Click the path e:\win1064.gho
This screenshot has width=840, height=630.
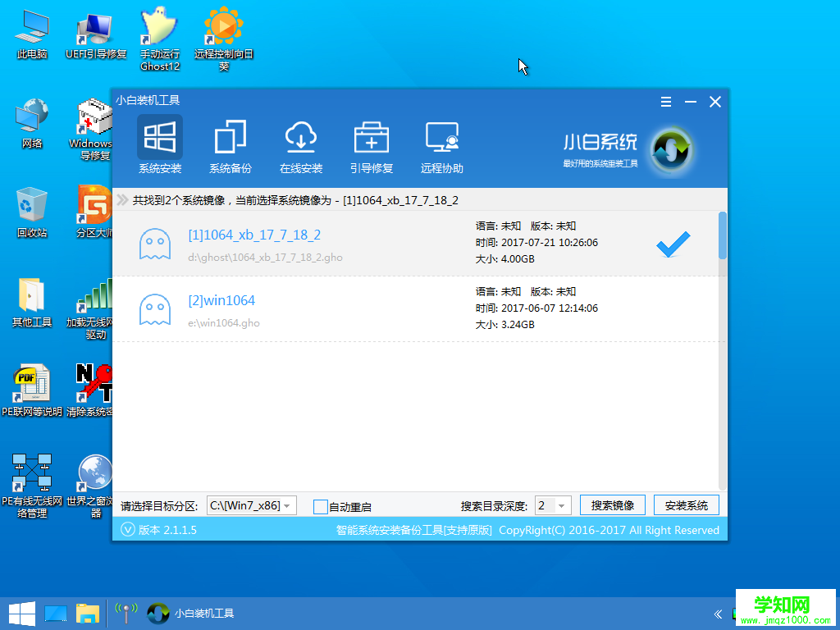(x=224, y=323)
